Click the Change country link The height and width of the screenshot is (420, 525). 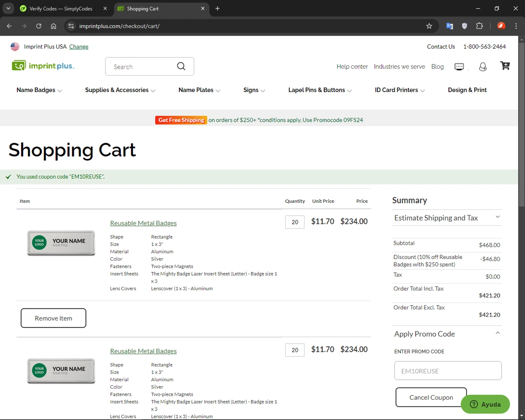79,47
